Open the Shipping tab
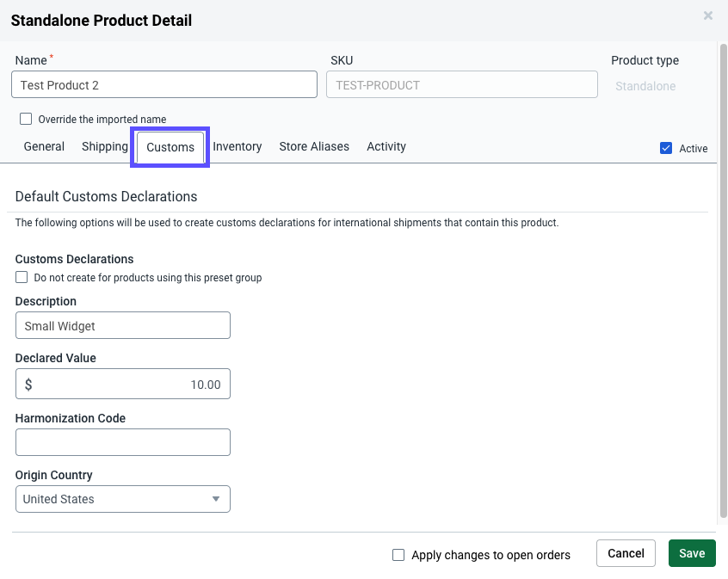Screen dimensions: 728x579 click(x=104, y=146)
